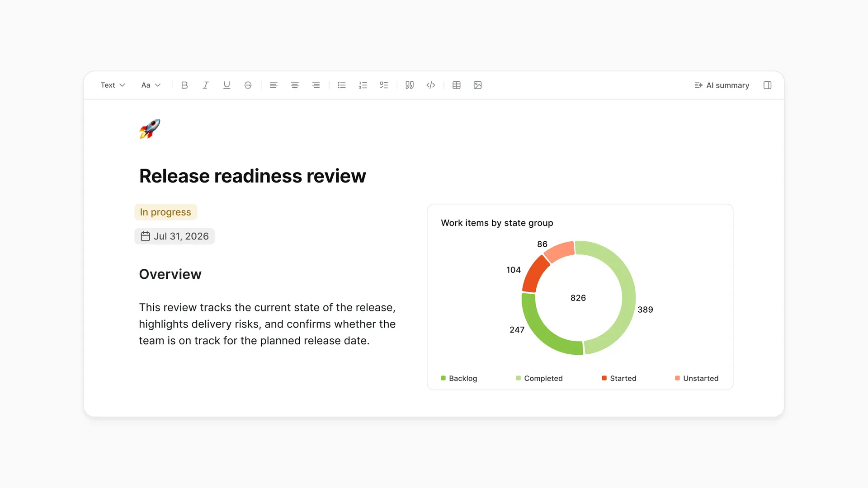Click the 389 chart value label
Screen dimensions: 868x488
click(x=645, y=310)
